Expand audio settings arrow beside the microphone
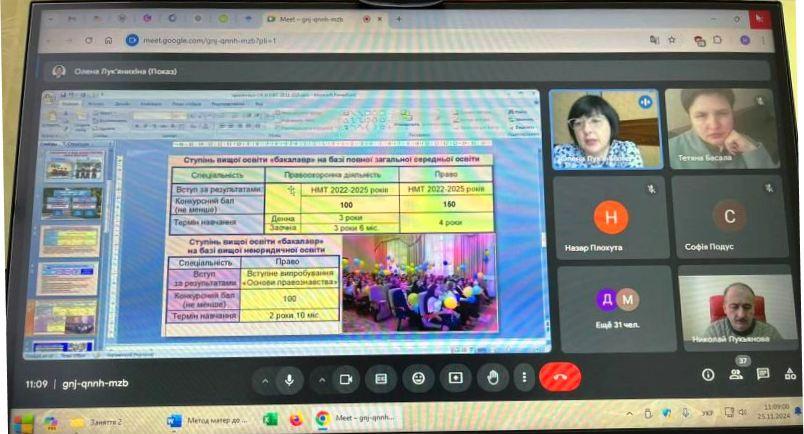 [x=263, y=380]
